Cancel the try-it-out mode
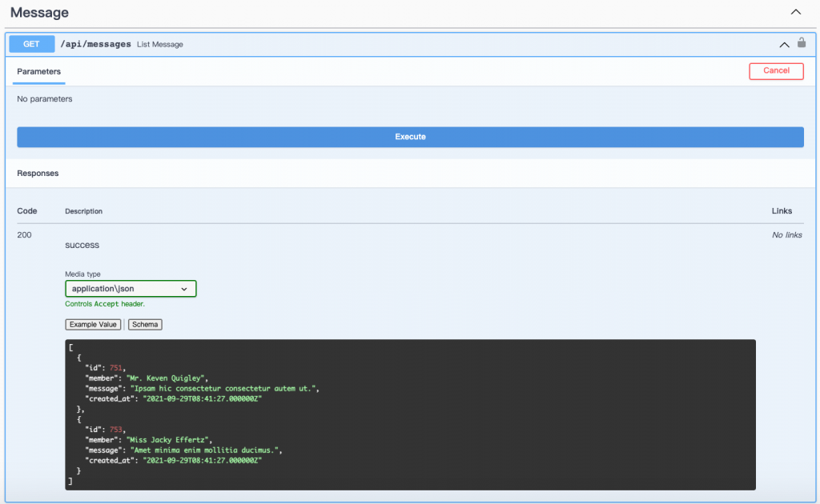Image resolution: width=820 pixels, height=504 pixels. coord(776,70)
